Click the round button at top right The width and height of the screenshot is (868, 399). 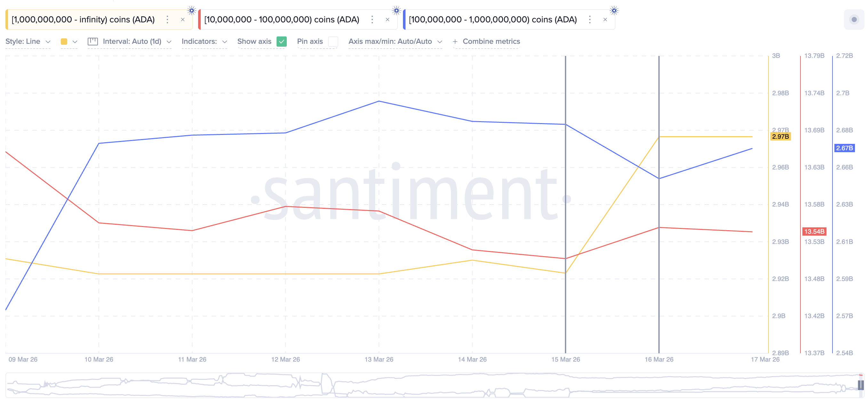coord(854,20)
